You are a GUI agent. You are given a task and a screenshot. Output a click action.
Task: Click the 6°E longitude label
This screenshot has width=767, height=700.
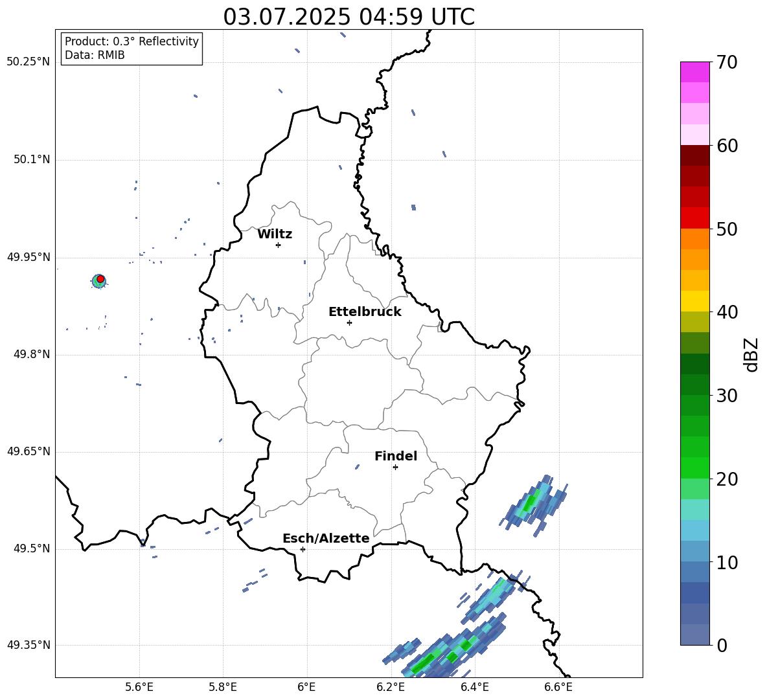[306, 687]
